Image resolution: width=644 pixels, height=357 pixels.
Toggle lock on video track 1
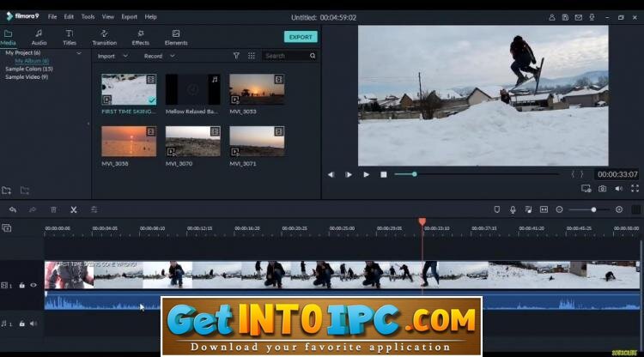(x=21, y=285)
